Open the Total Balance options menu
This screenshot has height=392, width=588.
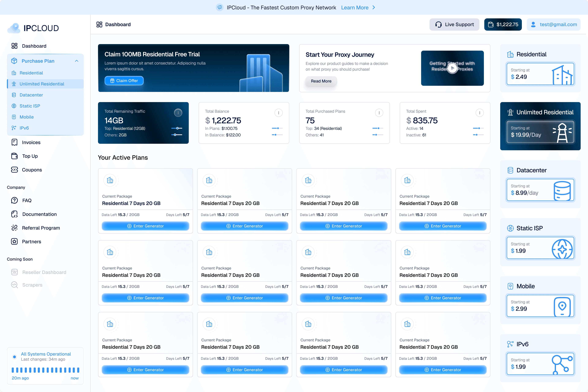coord(279,113)
